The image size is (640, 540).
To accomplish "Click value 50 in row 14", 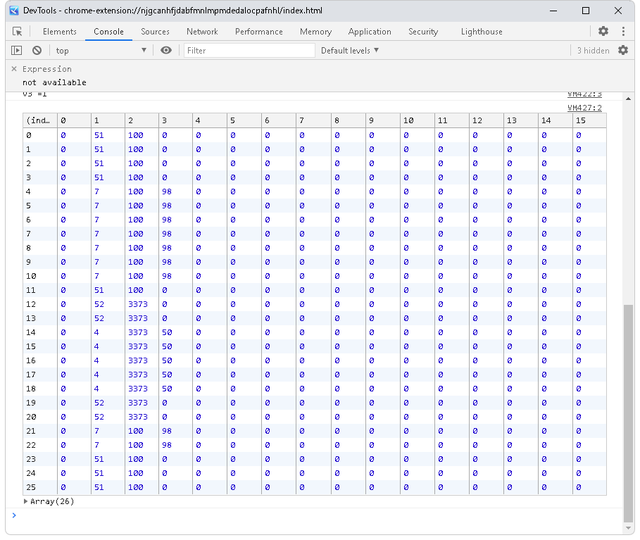I will [x=167, y=332].
